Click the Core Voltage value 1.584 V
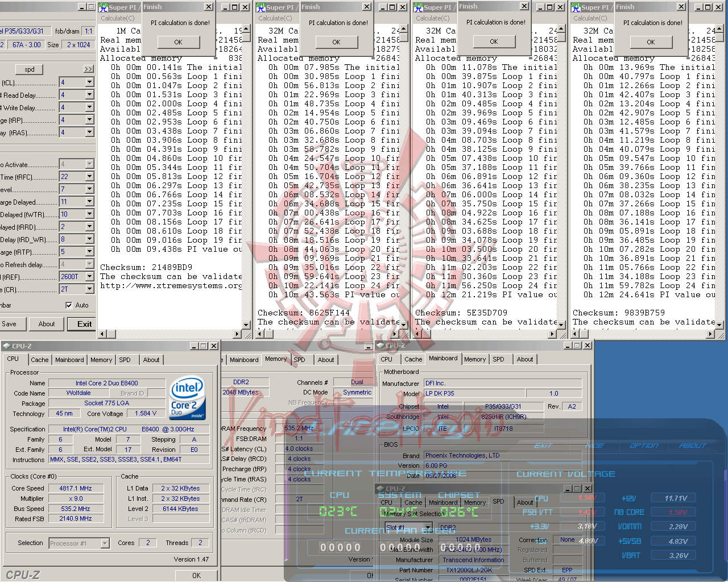Viewport: 728px width, 582px height. click(147, 414)
